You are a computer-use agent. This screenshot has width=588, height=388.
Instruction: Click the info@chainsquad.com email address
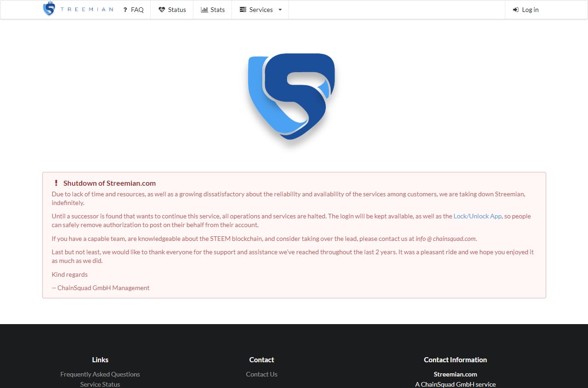click(446, 239)
